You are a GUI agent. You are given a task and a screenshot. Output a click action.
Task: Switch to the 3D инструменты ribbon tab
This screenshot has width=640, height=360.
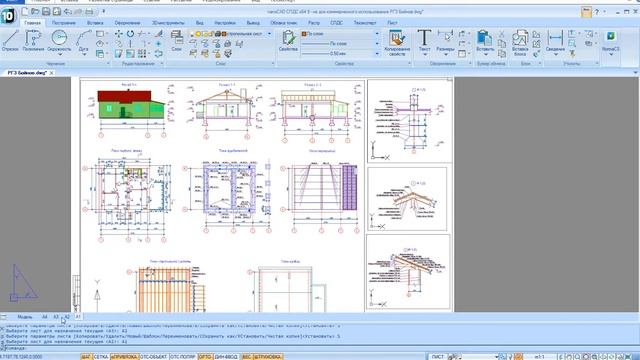click(x=168, y=23)
